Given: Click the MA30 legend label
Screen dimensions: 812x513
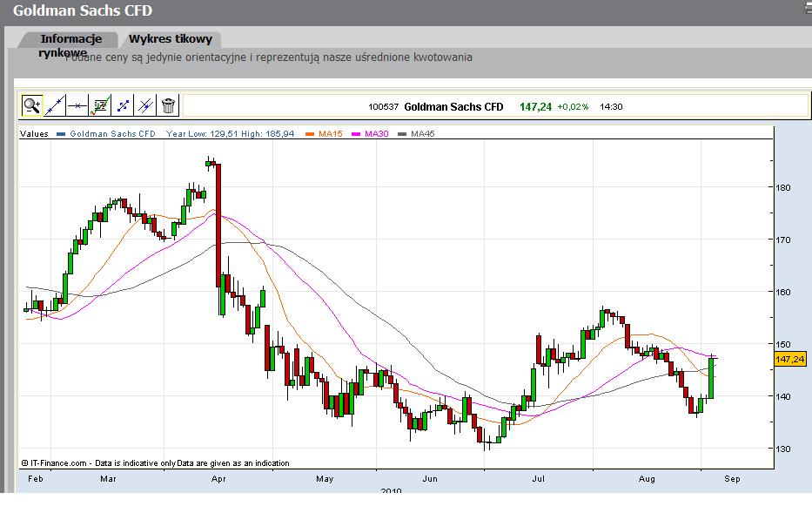Looking at the screenshot, I should (377, 133).
